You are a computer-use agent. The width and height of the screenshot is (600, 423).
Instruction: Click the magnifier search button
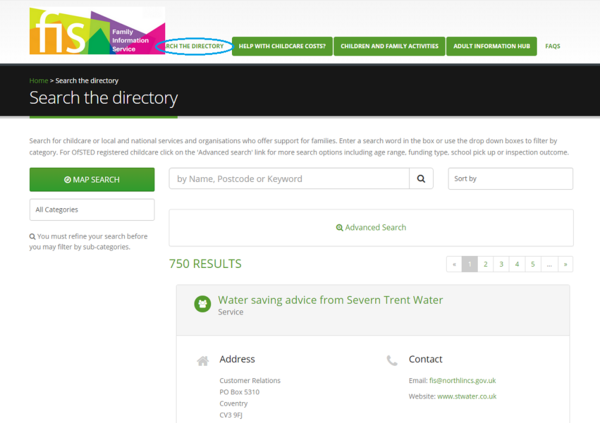coord(421,179)
